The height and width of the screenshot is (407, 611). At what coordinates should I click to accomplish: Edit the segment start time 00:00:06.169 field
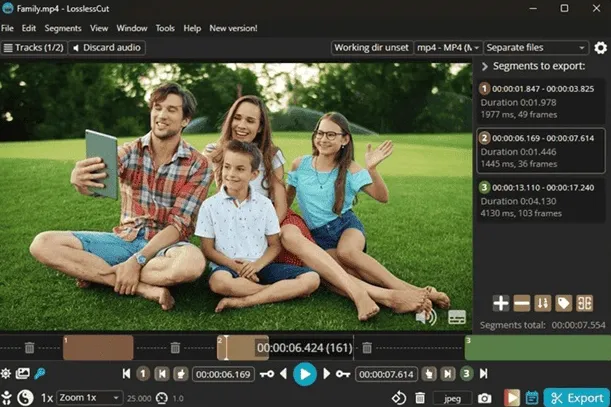pos(223,374)
